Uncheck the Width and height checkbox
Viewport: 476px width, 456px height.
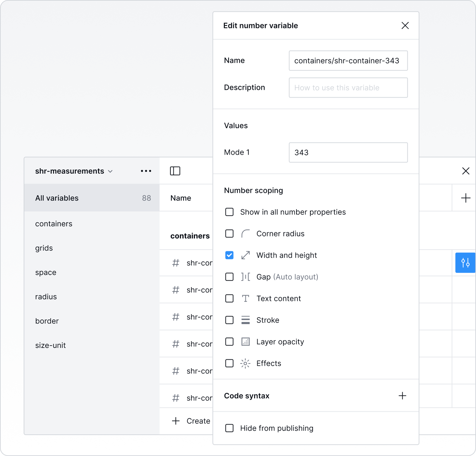(230, 255)
